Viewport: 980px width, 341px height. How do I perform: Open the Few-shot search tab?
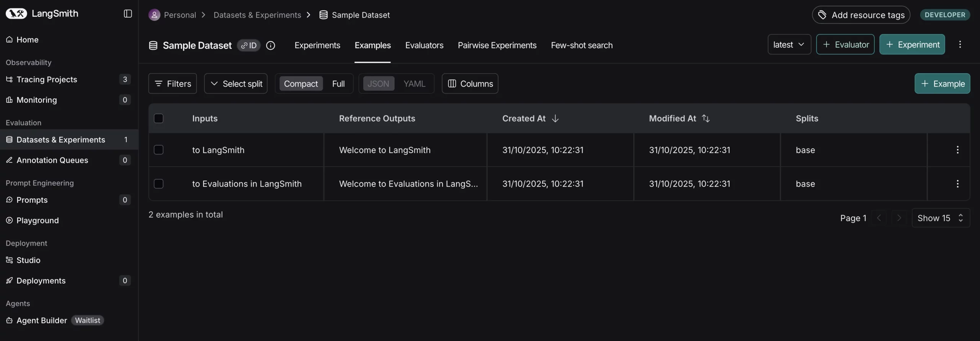click(x=581, y=45)
